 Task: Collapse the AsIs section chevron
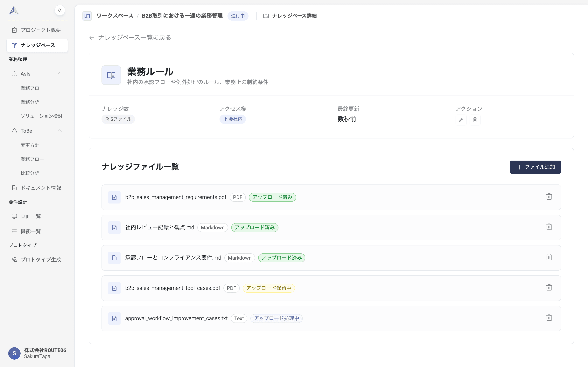coord(60,74)
